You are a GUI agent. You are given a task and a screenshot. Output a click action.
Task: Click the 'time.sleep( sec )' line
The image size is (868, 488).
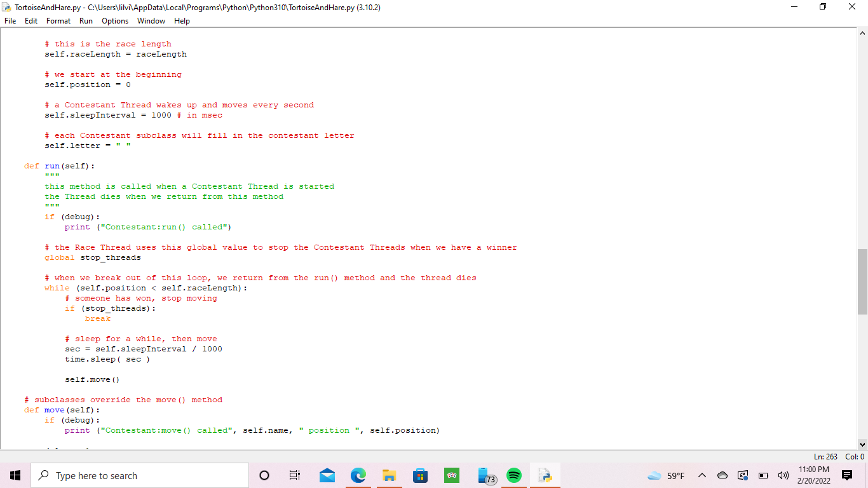(x=108, y=359)
